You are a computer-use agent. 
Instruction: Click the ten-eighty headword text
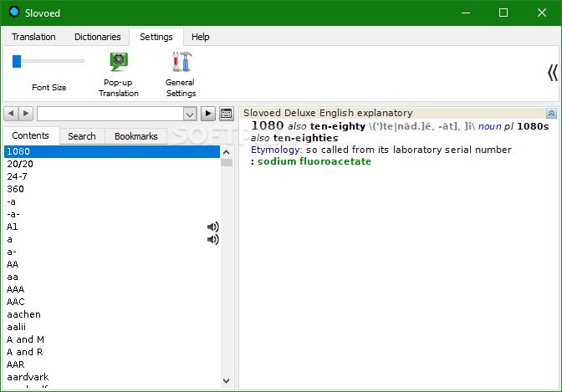point(338,126)
